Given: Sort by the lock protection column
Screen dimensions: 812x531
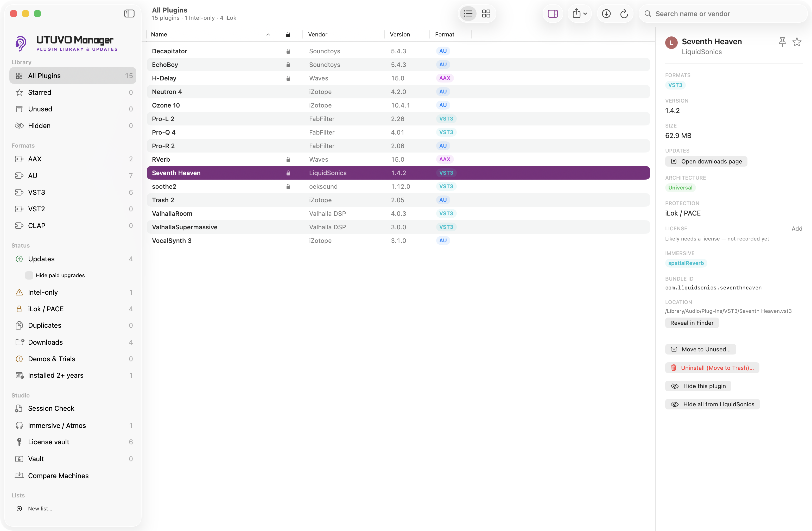Looking at the screenshot, I should tap(288, 34).
